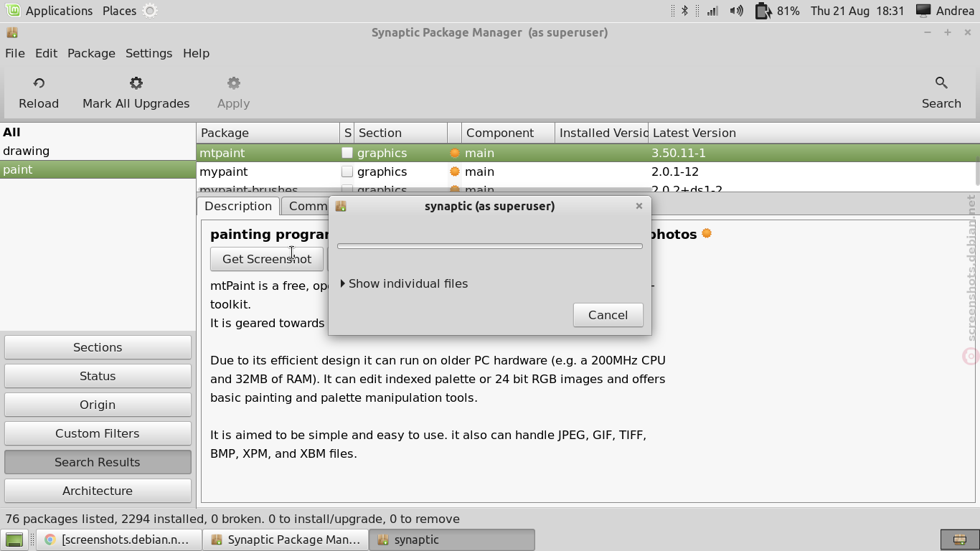Click the volume speaker icon
Screen dimensions: 980x551
pyautogui.click(x=737, y=11)
